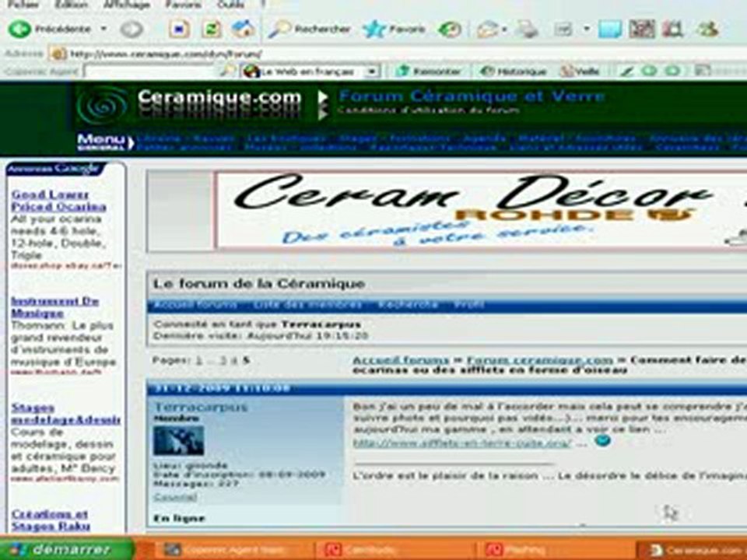
Task: Open 'Créations et Stages Raku' ad link
Action: tap(51, 520)
